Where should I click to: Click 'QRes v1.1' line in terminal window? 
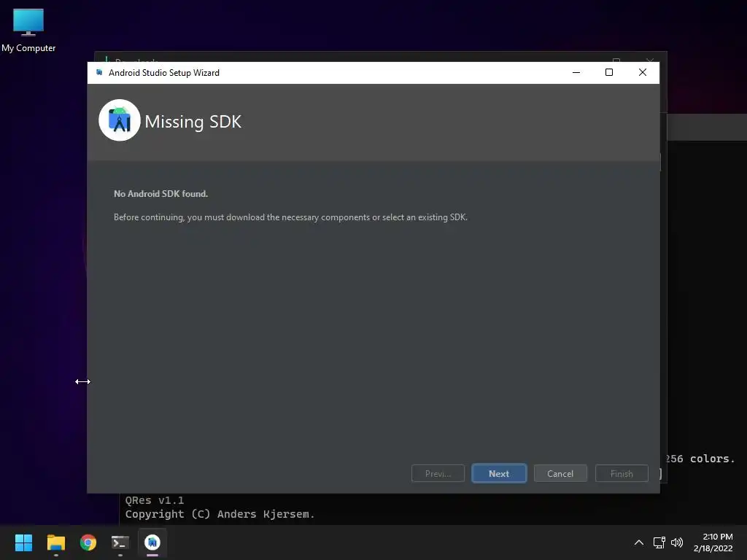click(x=155, y=500)
